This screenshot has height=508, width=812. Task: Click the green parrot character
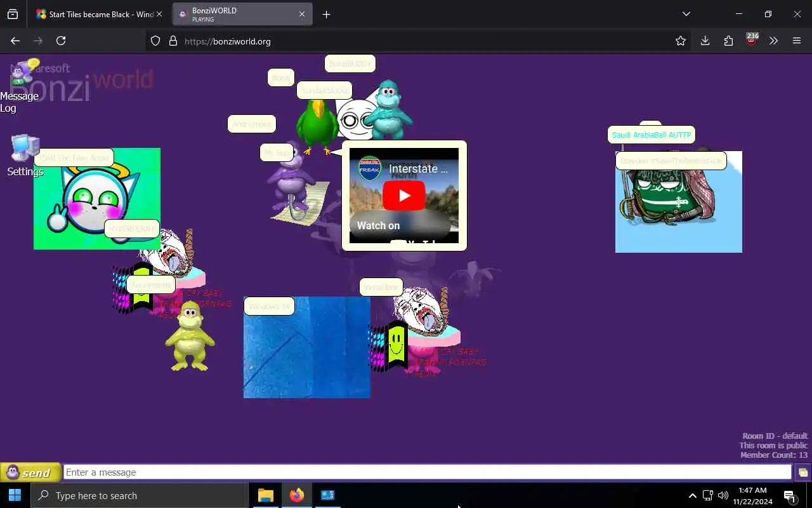click(317, 127)
